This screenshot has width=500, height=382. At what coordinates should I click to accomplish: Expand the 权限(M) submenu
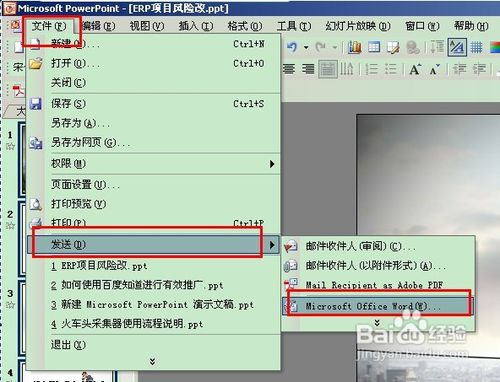[x=153, y=164]
